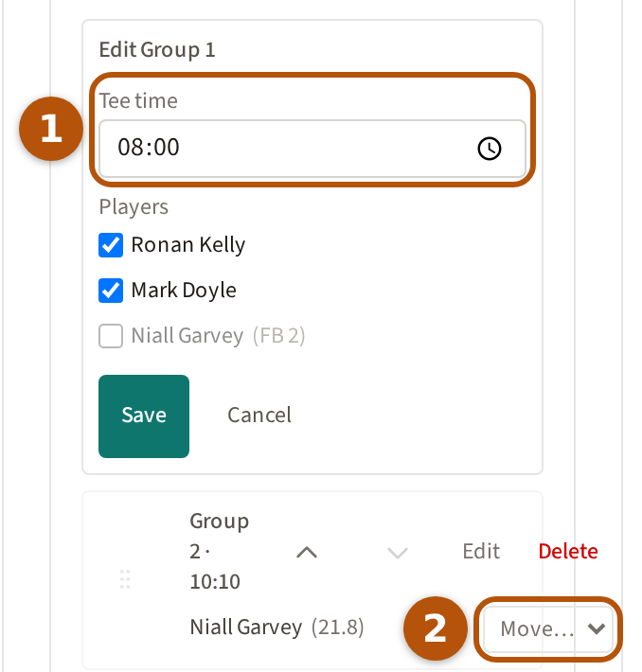Uncheck the Mark Doyle checkbox

pyautogui.click(x=111, y=291)
